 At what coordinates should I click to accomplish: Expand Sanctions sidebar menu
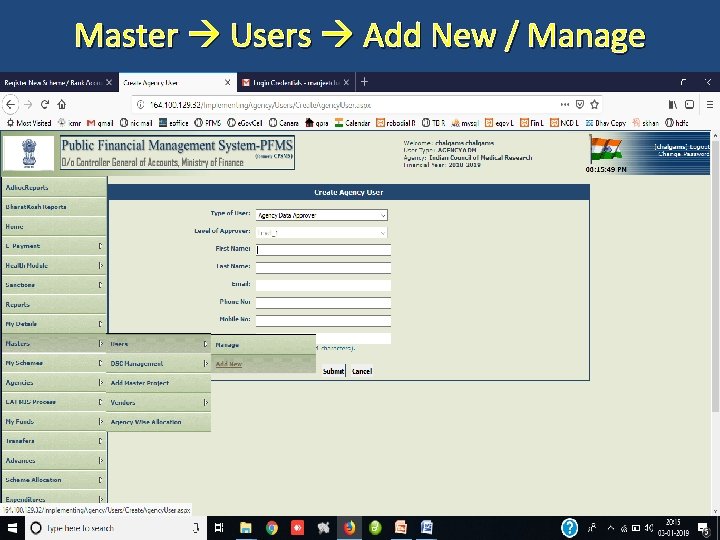click(x=54, y=285)
